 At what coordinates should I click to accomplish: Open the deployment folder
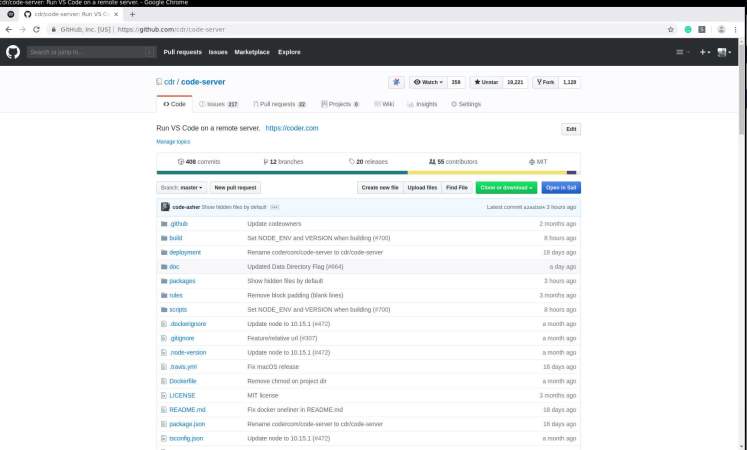(x=185, y=252)
